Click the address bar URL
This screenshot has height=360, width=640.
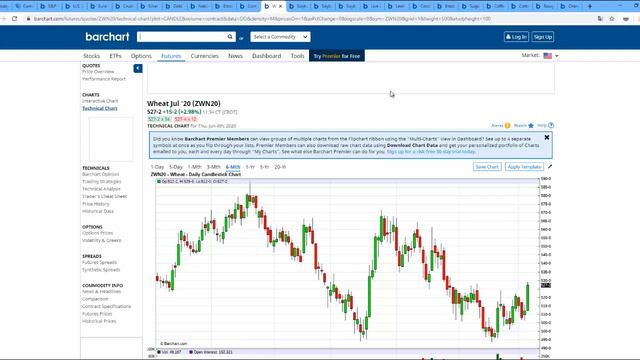261,19
